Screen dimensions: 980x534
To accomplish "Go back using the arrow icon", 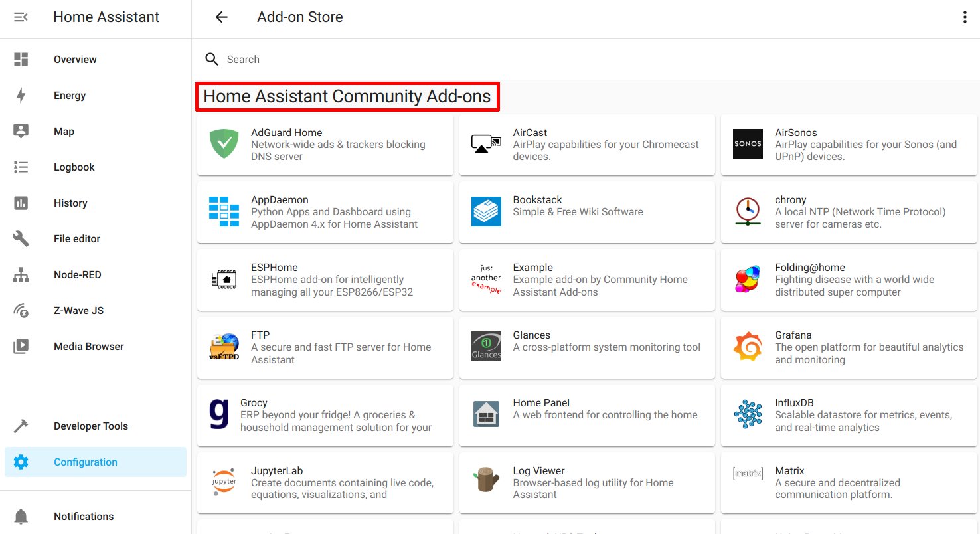I will [x=222, y=17].
